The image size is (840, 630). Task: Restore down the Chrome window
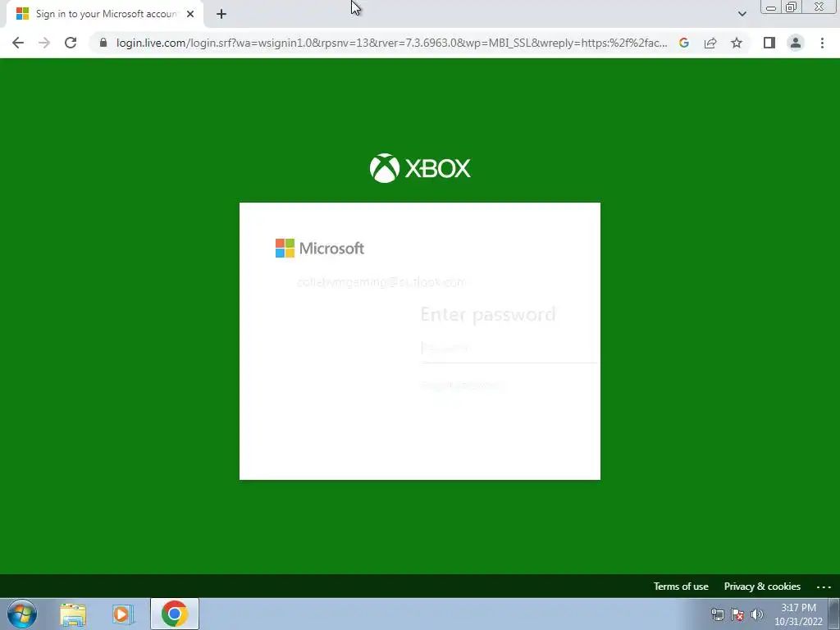(791, 7)
